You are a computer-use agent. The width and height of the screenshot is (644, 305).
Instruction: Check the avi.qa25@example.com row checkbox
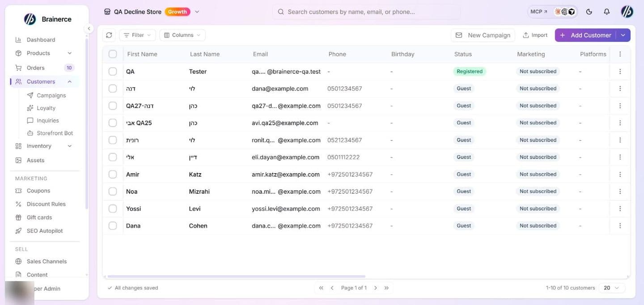pos(113,123)
